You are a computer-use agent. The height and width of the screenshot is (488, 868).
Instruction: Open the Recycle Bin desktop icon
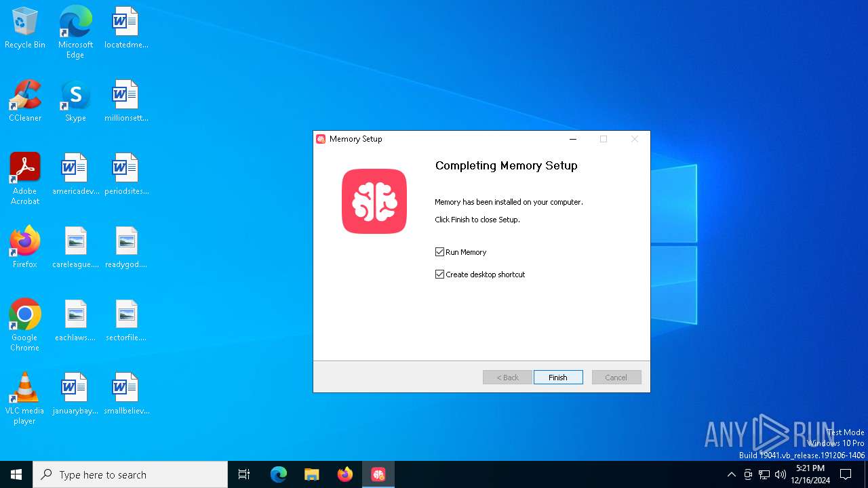25,28
